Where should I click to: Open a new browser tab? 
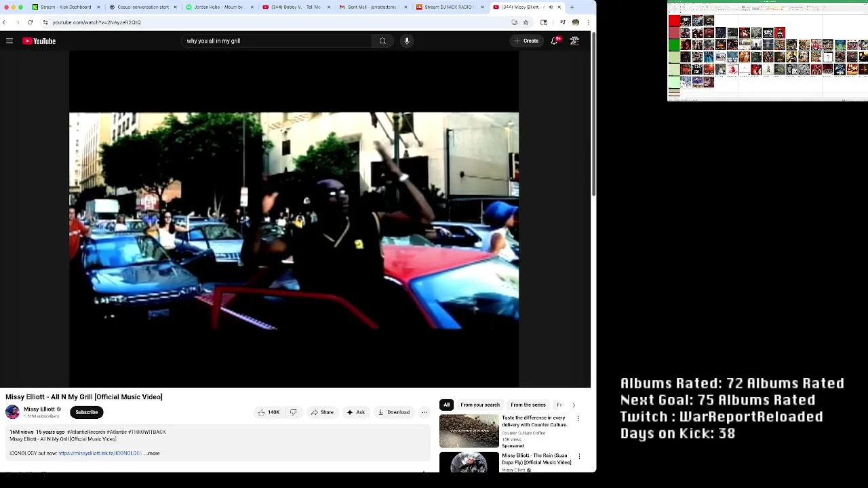coord(572,7)
